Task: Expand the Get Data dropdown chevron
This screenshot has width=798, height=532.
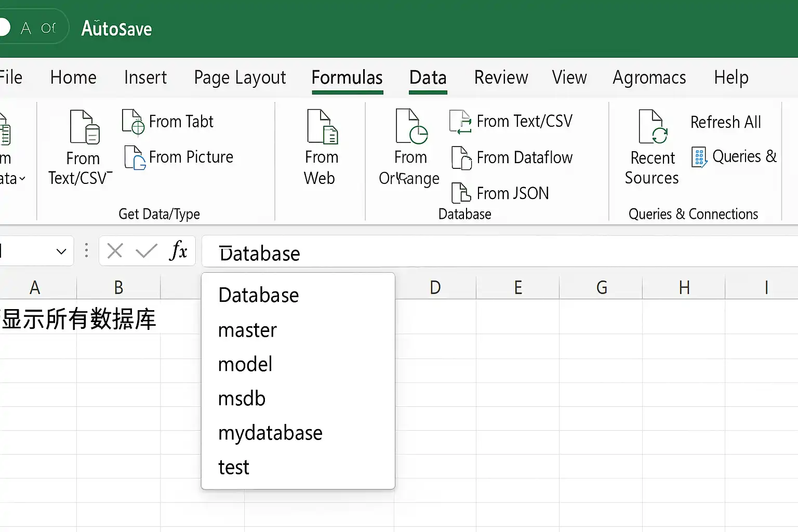Action: (22, 179)
